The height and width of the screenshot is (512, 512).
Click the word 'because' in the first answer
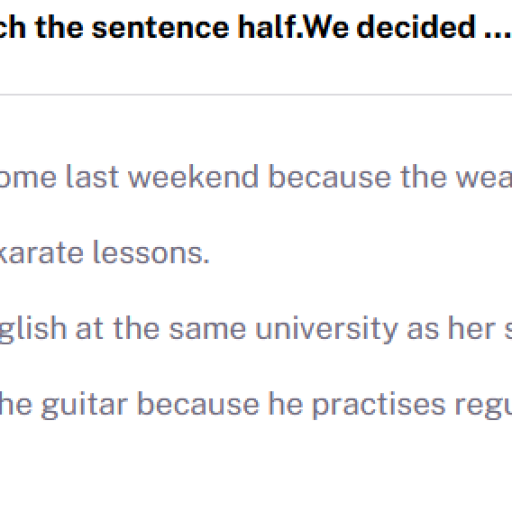pyautogui.click(x=329, y=177)
